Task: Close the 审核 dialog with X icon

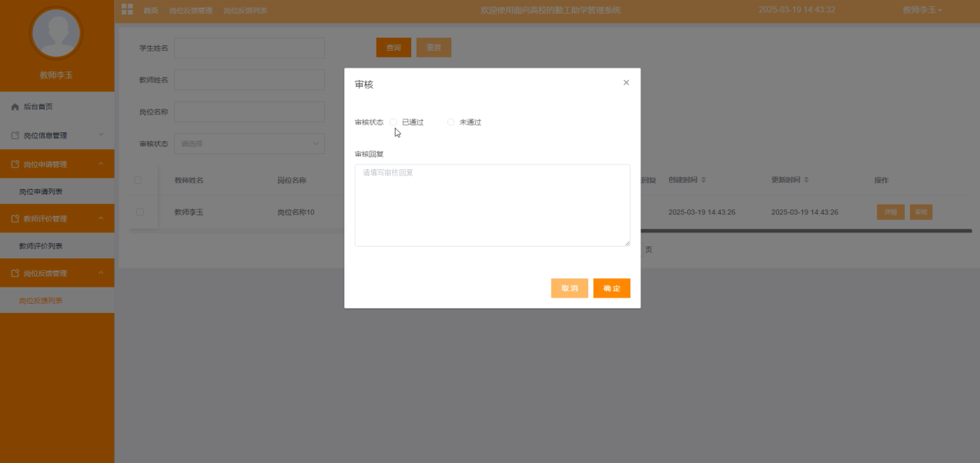Action: [626, 82]
